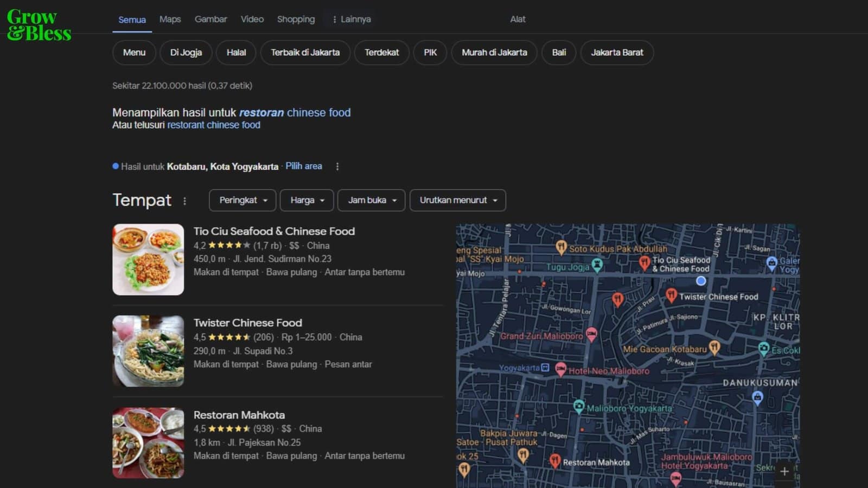Click the Grow&Bless logo
This screenshot has width=868, height=488.
pyautogui.click(x=38, y=24)
